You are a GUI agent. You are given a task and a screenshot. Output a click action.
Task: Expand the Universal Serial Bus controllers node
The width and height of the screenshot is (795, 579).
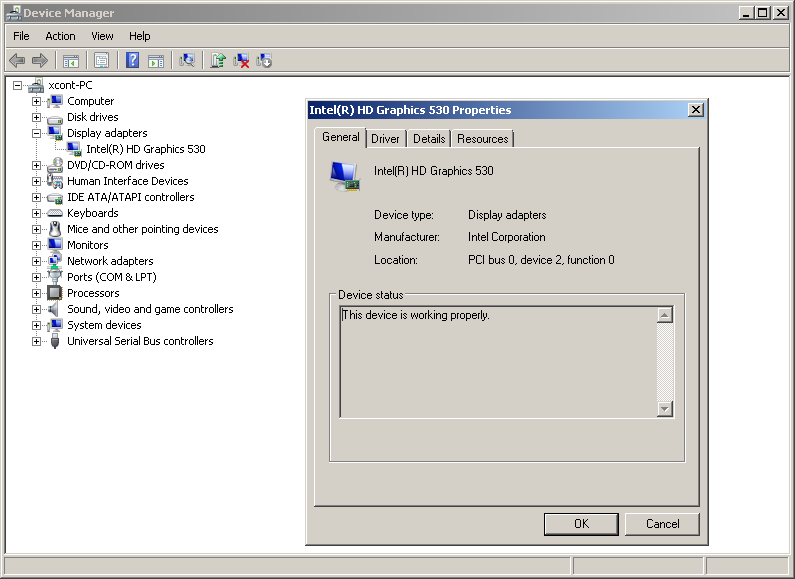[37, 341]
